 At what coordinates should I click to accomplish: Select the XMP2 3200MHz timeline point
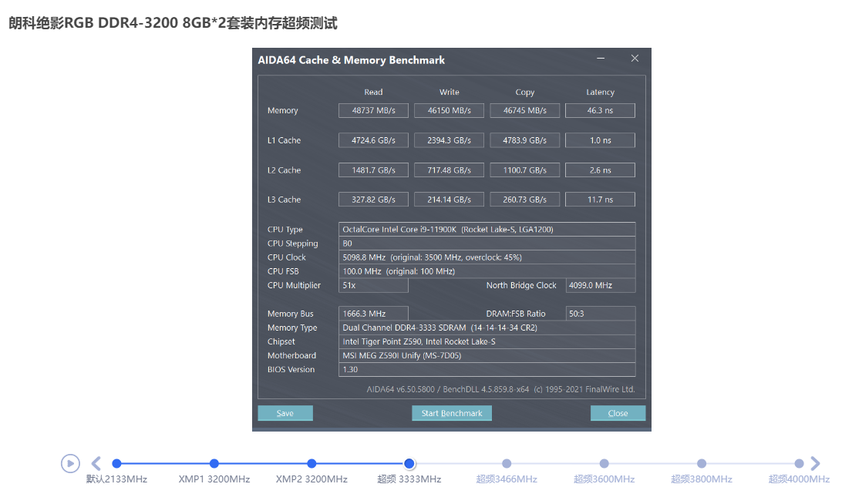point(312,463)
